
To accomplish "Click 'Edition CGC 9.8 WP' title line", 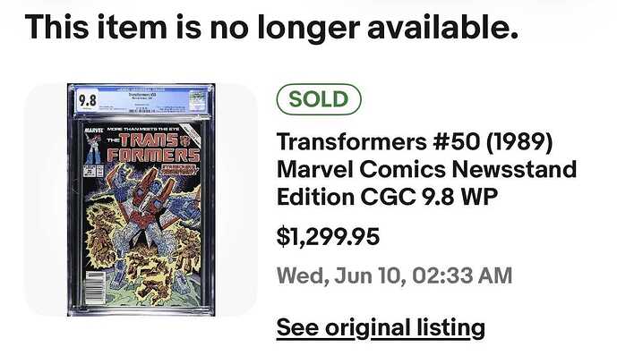I will (x=387, y=197).
